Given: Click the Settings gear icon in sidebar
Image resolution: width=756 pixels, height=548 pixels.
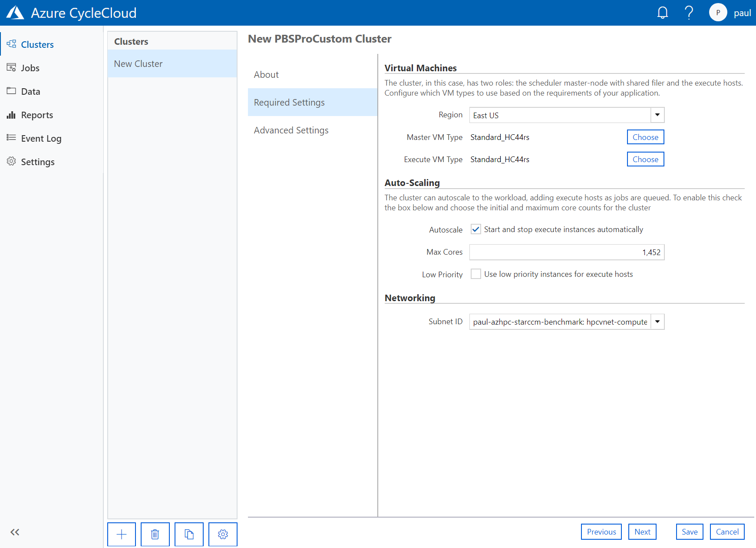Looking at the screenshot, I should click(x=11, y=161).
